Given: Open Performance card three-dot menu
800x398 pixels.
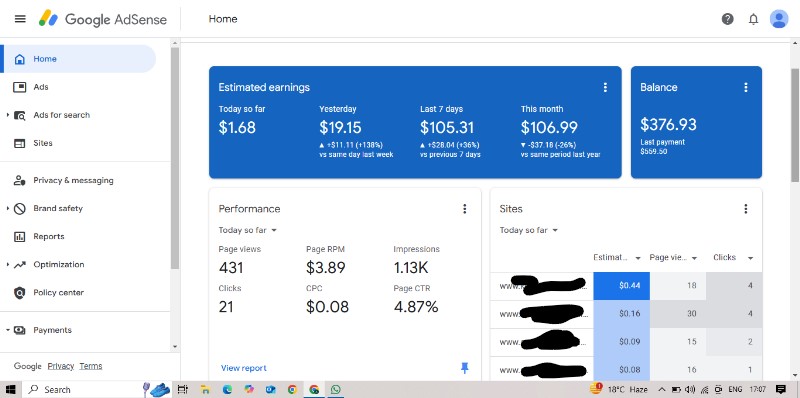Looking at the screenshot, I should pyautogui.click(x=464, y=209).
